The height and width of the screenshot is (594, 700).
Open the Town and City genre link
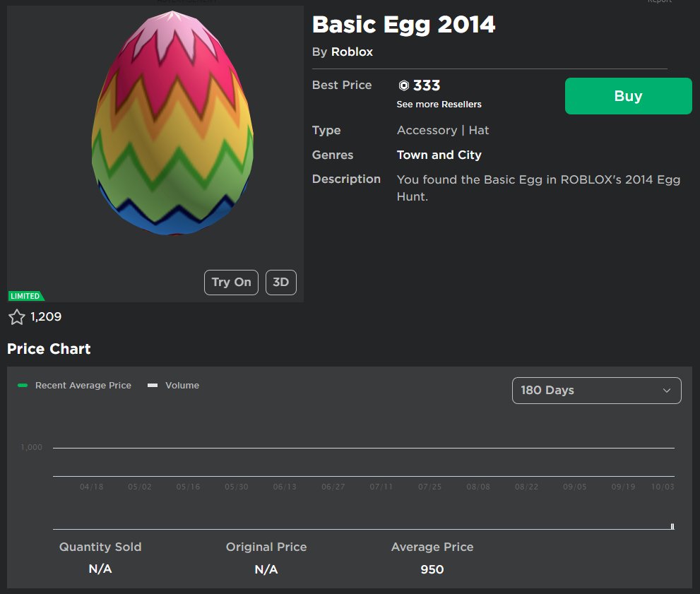(439, 155)
